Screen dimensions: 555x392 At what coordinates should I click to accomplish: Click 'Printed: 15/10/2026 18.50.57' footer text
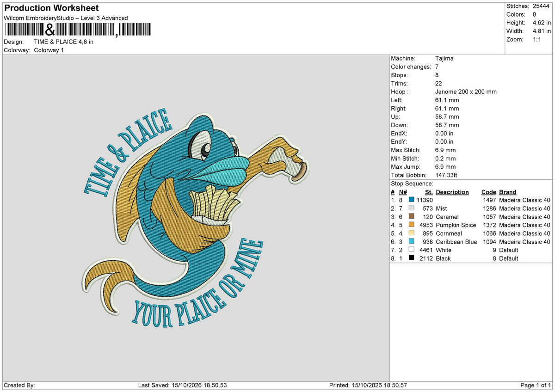pyautogui.click(x=368, y=385)
